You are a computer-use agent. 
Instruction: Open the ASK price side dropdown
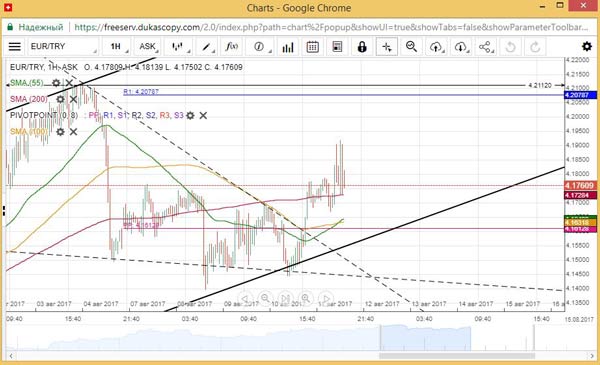coord(148,47)
